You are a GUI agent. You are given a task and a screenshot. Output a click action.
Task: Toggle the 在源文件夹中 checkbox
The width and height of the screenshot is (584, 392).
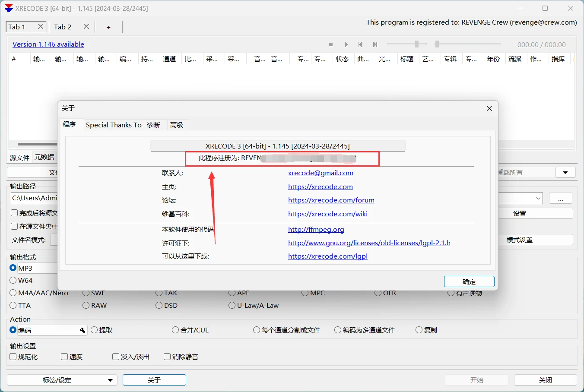click(x=14, y=226)
